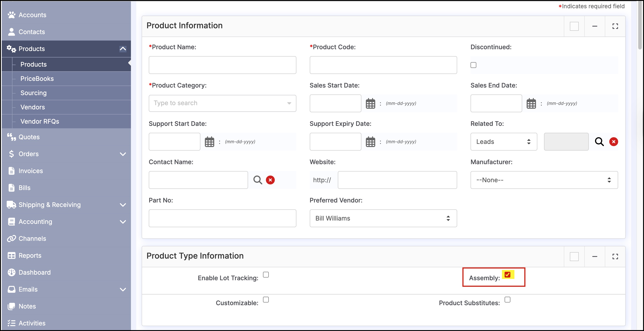Screen dimensions: 644x331
Task: Open Notes link in sidebar
Action: [x=27, y=306]
